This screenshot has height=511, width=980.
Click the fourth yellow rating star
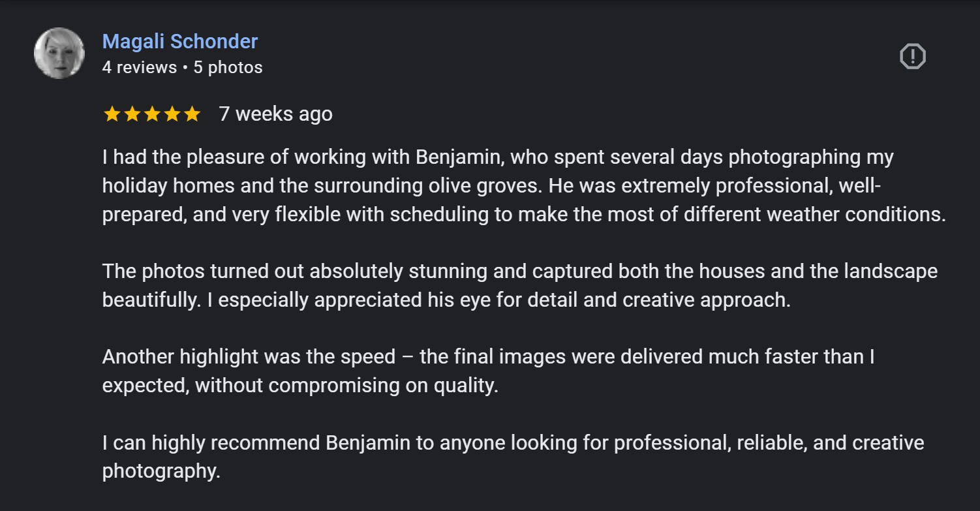pos(172,114)
